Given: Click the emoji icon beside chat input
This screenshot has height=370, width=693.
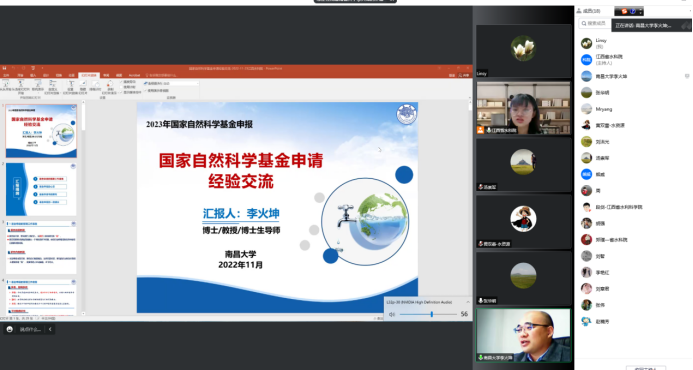Looking at the screenshot, I should (10, 329).
